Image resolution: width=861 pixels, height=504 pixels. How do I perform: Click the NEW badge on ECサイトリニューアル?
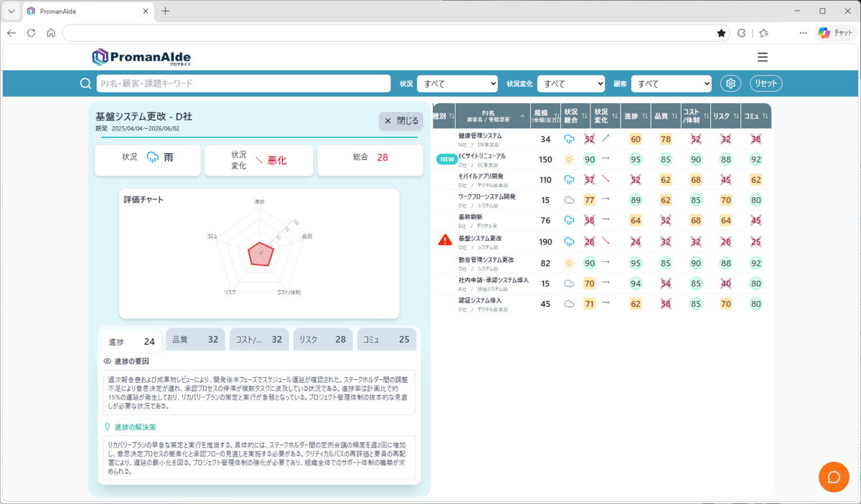coord(446,159)
